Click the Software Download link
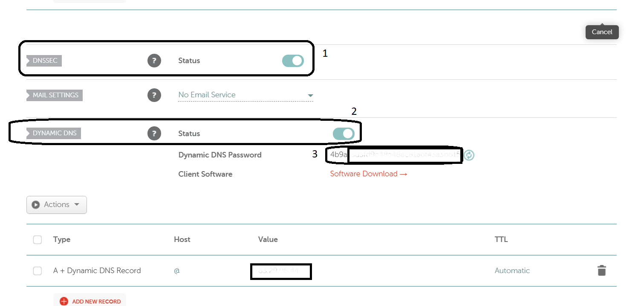The width and height of the screenshot is (644, 306). [x=368, y=174]
